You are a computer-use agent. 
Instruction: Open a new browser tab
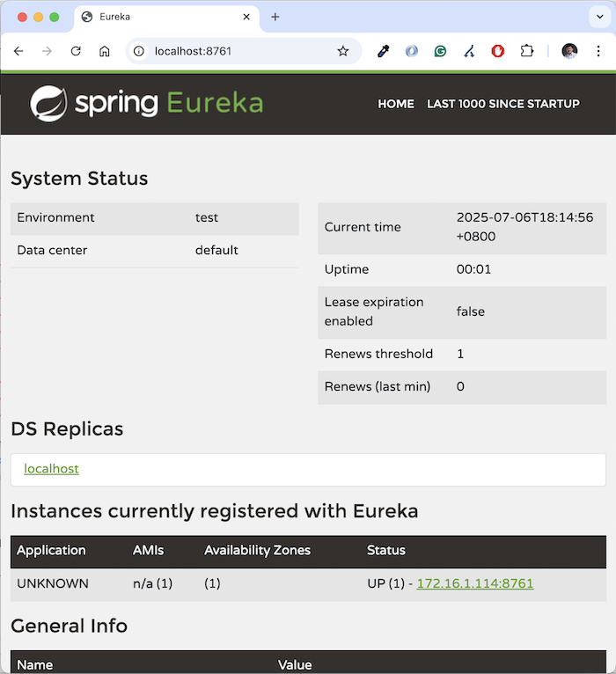pos(275,18)
